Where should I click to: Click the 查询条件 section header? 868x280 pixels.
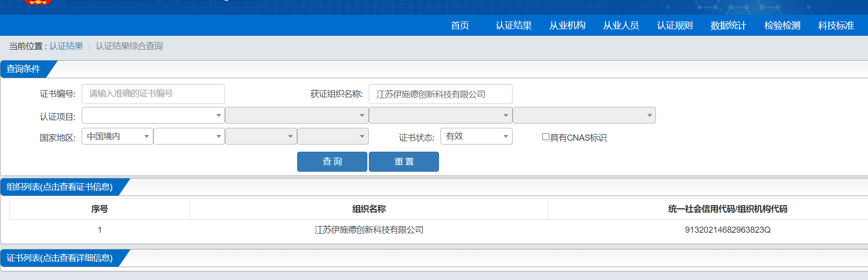23,69
